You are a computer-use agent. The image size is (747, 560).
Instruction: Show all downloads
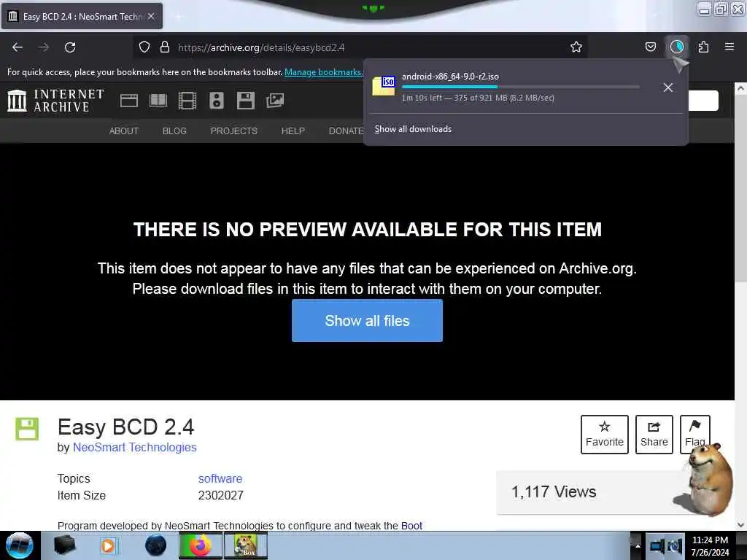[413, 129]
